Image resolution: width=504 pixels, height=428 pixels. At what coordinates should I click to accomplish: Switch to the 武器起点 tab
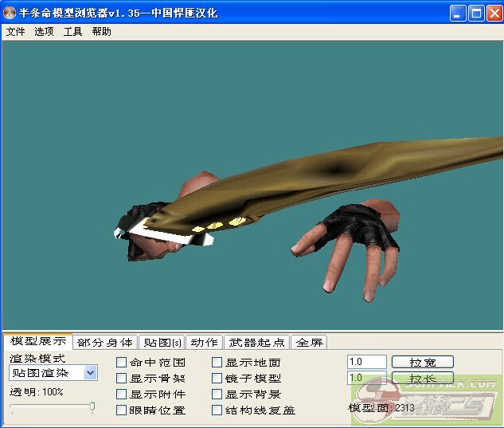[256, 343]
